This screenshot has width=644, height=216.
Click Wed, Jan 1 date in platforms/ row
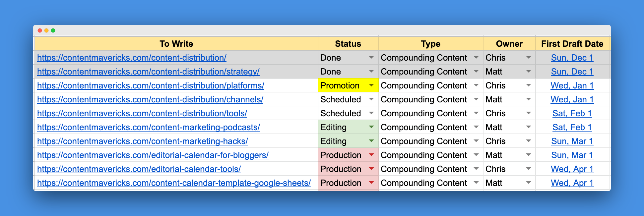tap(572, 85)
